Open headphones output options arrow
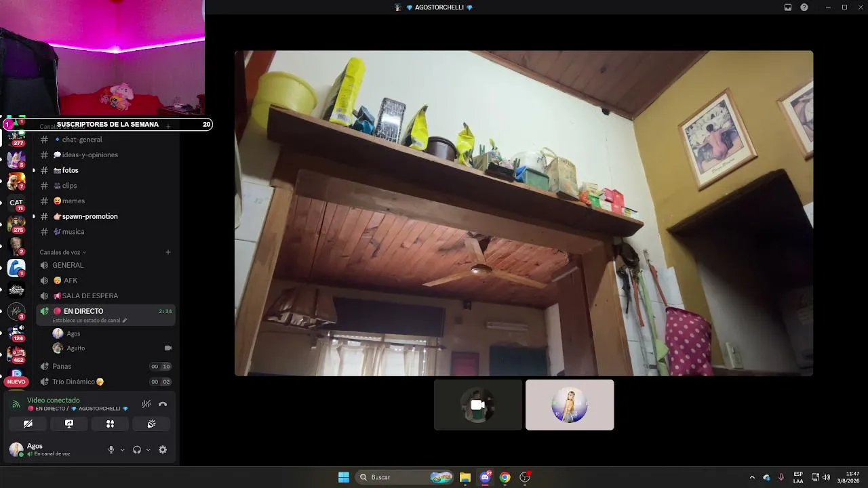 [x=148, y=449]
